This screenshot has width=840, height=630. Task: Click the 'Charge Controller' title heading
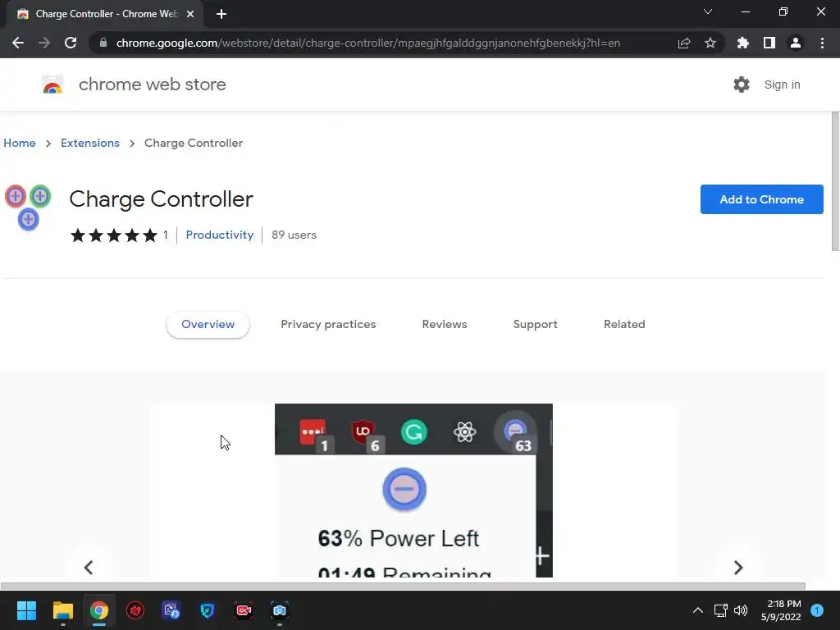(162, 199)
